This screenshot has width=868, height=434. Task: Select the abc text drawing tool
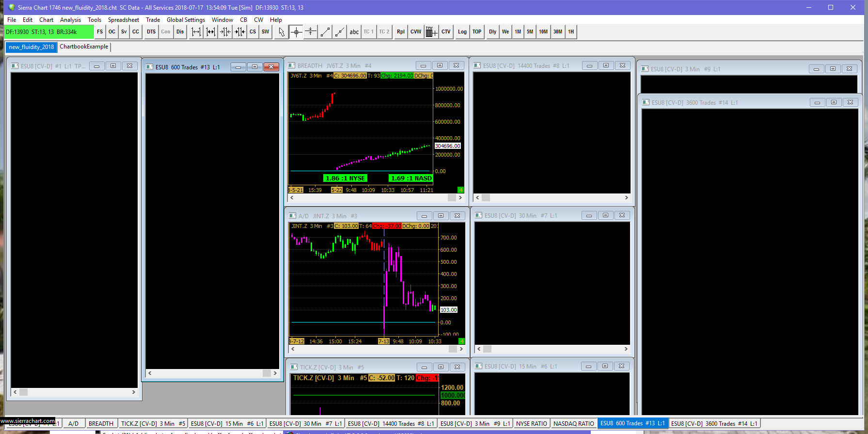coord(354,32)
